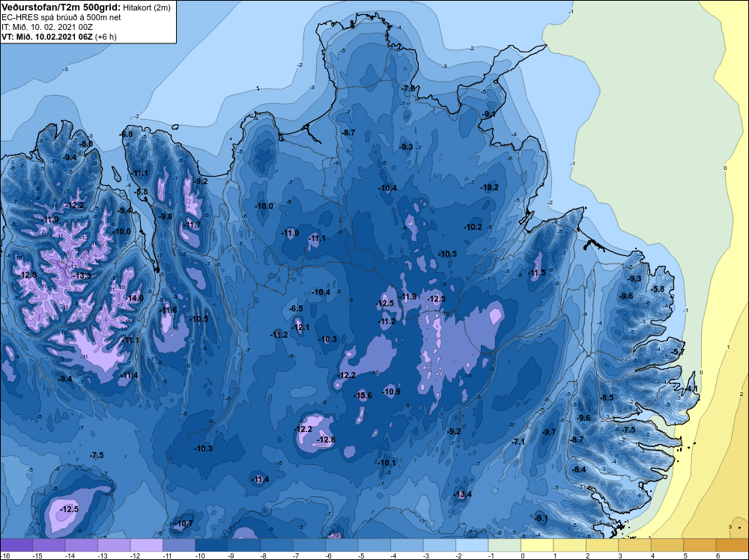Click the -6.5 temperature label
Viewport: 749px width, 560px height.
[x=296, y=309]
